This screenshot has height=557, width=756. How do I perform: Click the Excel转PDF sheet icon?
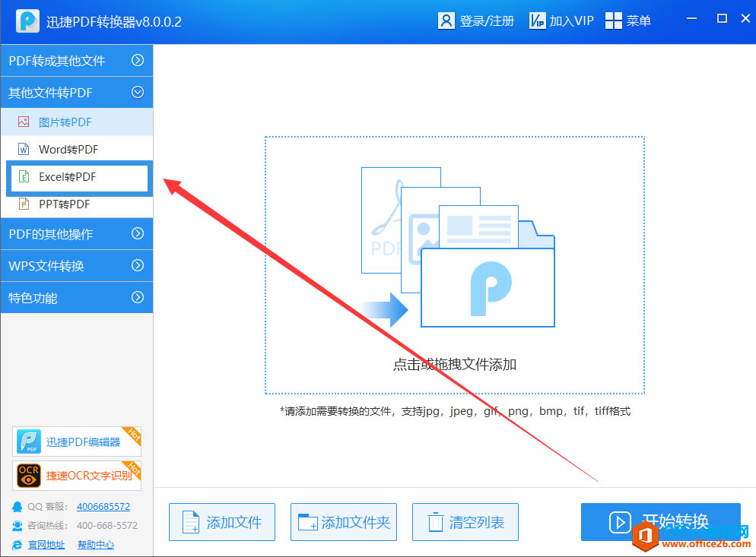(24, 177)
